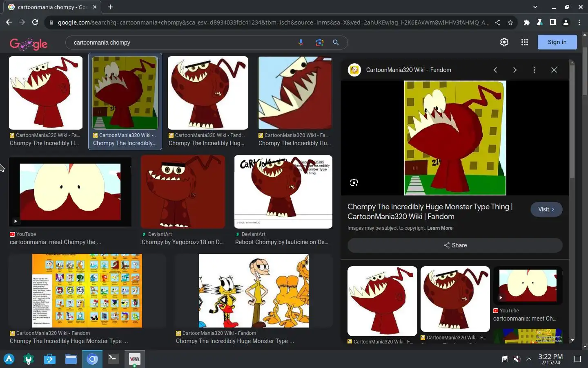Reload the current page
This screenshot has height=368, width=588.
[x=35, y=22]
